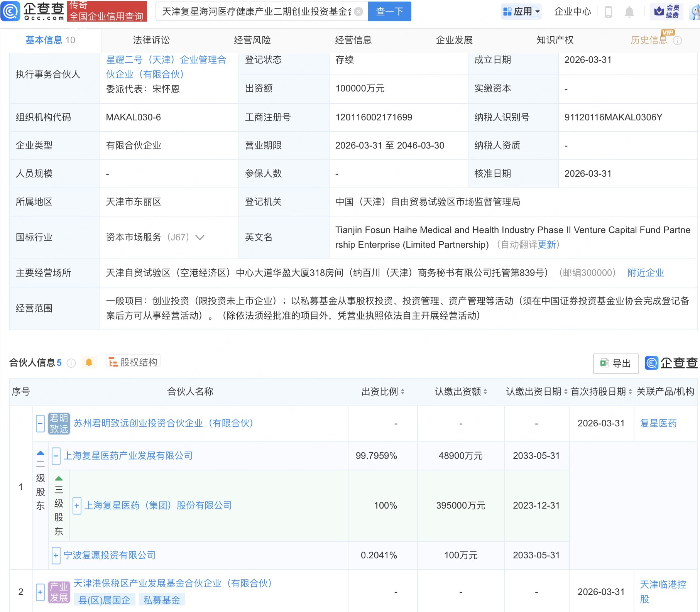Click the info icon beside 合伙人信息
This screenshot has width=700, height=612.
(x=71, y=363)
